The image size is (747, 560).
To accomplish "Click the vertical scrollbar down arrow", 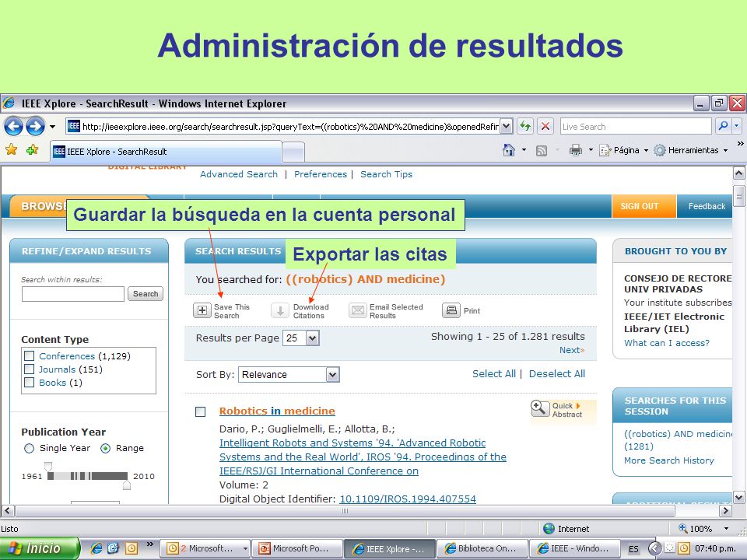I will (x=738, y=498).
